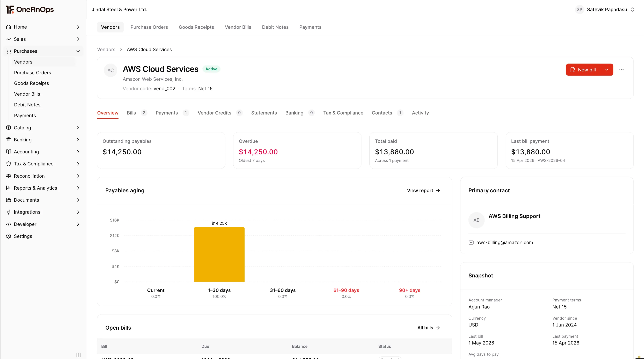The height and width of the screenshot is (359, 644).
Task: Expand the Banking sidebar section chevron
Action: 78,140
